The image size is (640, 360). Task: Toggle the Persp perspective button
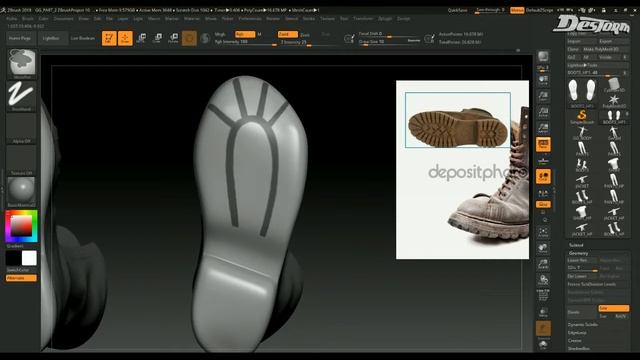[x=543, y=144]
